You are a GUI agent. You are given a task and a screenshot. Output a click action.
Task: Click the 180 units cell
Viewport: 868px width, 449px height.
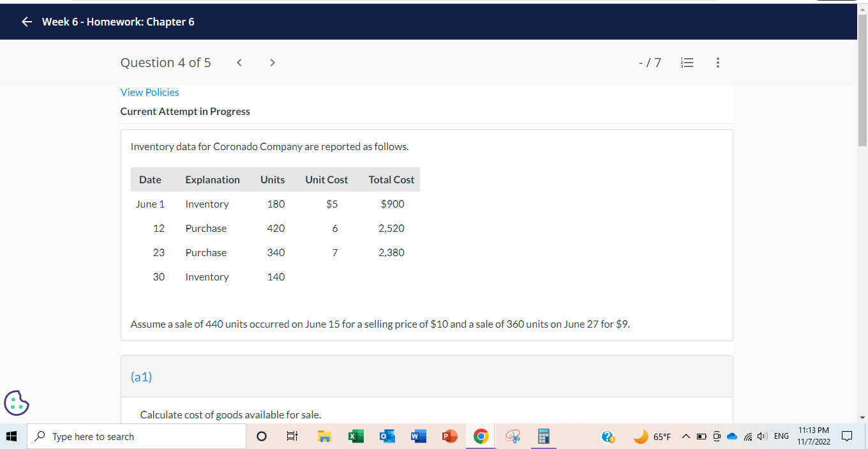pos(276,204)
